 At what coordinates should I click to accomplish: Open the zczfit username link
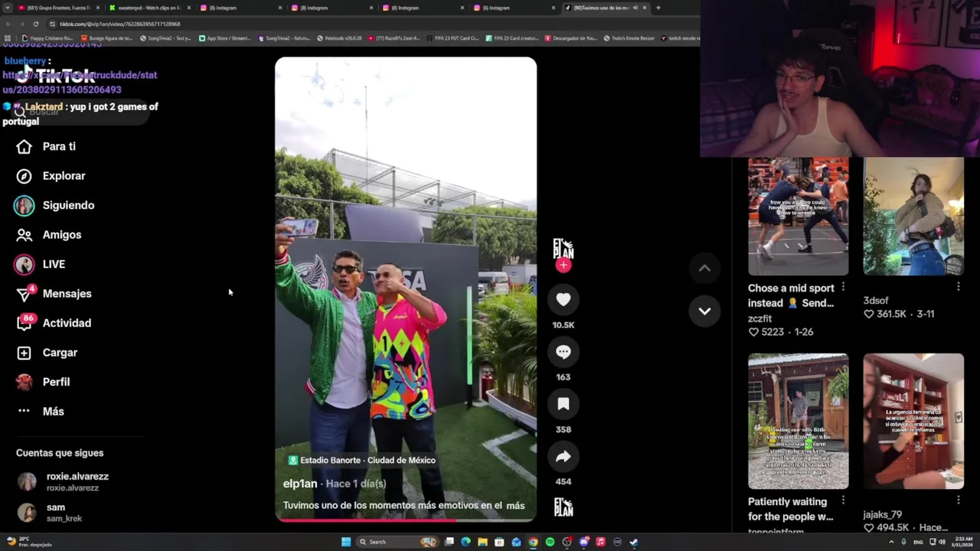[759, 318]
